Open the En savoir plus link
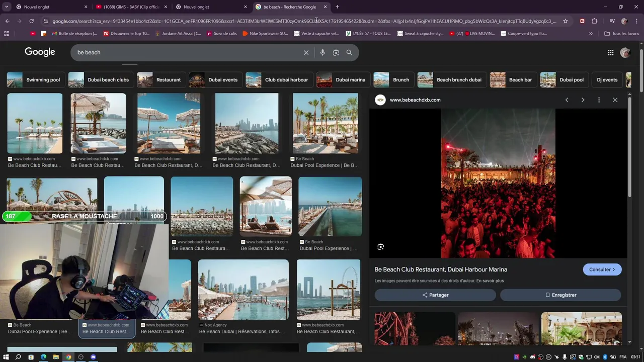Viewport: 644px width, 362px height. pyautogui.click(x=490, y=281)
